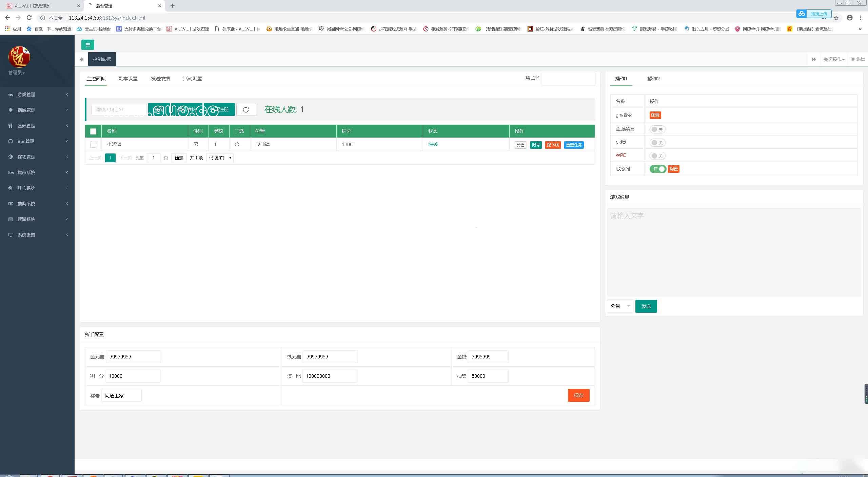Reload the page with browser refresh
Image resolution: width=868 pixels, height=477 pixels.
coord(29,18)
